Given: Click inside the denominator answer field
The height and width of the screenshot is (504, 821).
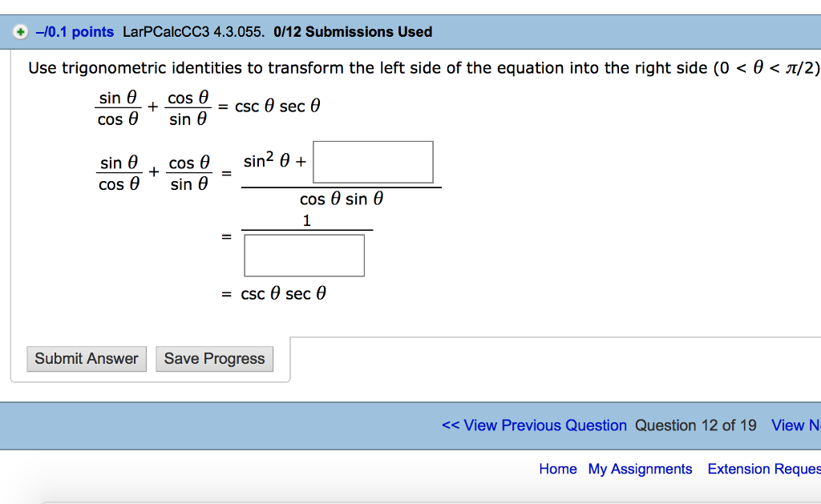Looking at the screenshot, I should tap(304, 255).
